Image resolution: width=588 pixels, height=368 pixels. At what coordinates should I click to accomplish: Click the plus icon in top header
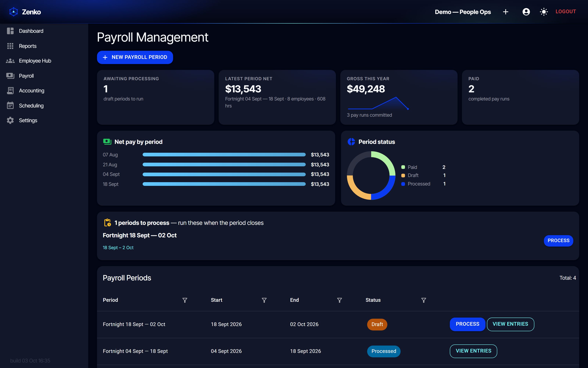coord(506,12)
